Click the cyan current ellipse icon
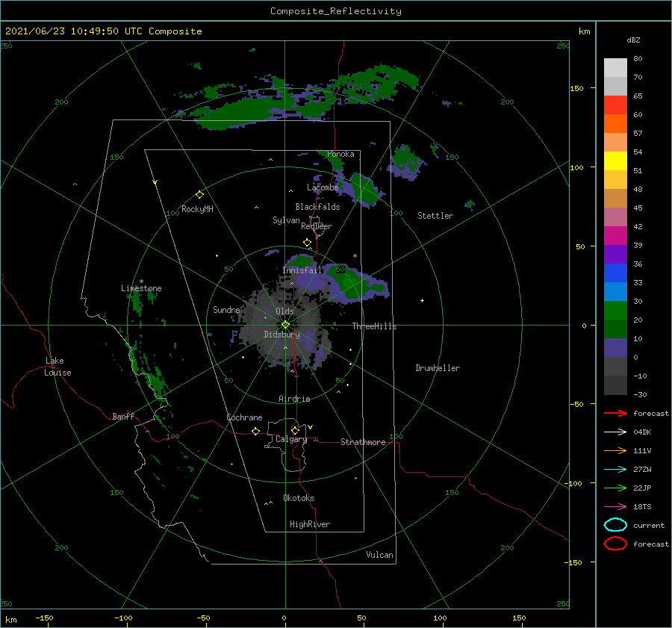The image size is (672, 628). 615,525
